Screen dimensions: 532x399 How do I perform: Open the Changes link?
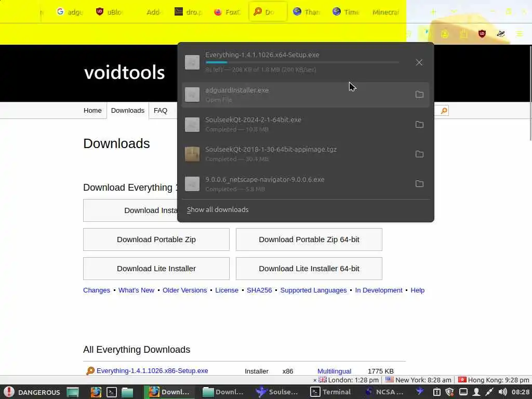click(97, 290)
